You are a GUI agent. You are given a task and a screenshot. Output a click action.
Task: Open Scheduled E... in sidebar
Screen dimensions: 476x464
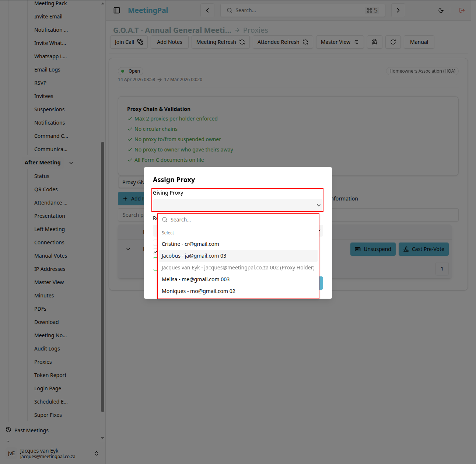51,402
